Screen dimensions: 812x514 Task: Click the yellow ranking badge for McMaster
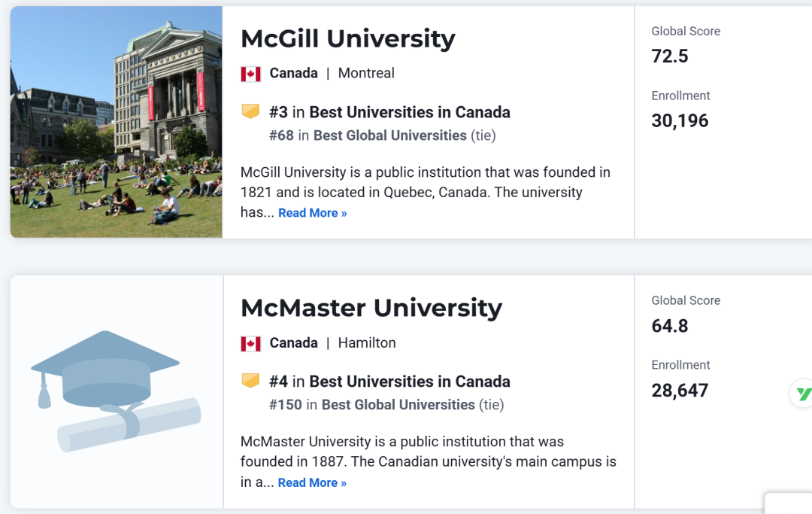[x=250, y=381]
